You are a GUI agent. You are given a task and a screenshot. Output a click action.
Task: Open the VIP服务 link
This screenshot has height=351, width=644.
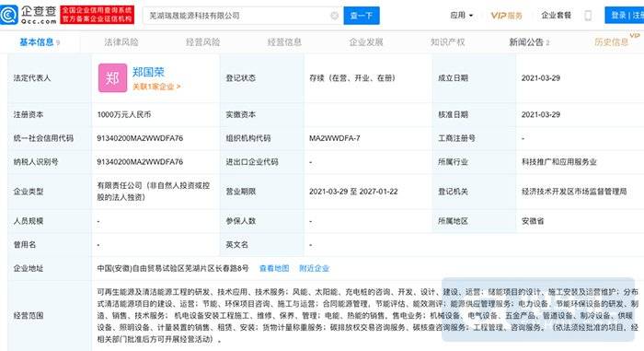(x=506, y=16)
